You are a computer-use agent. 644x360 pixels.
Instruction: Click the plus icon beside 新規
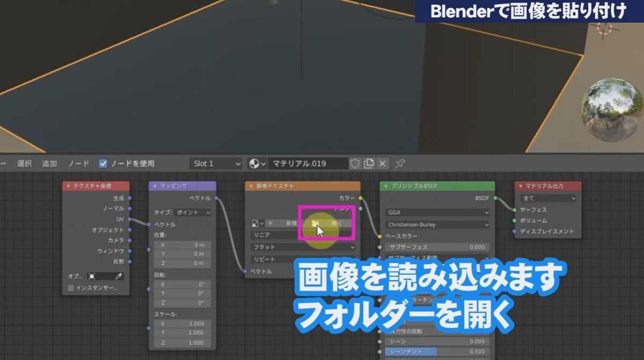[270, 223]
